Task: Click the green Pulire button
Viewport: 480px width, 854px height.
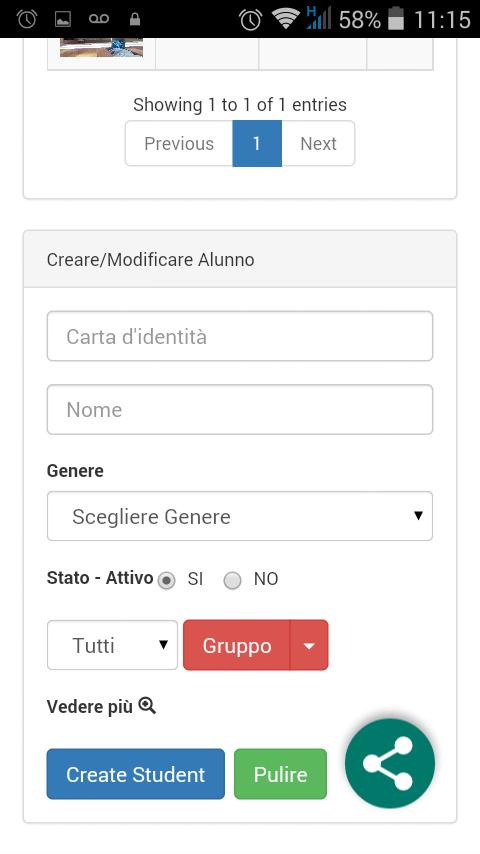Action: tap(281, 774)
